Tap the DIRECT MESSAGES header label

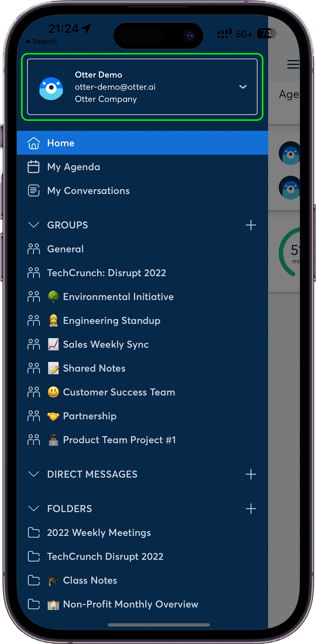[92, 474]
